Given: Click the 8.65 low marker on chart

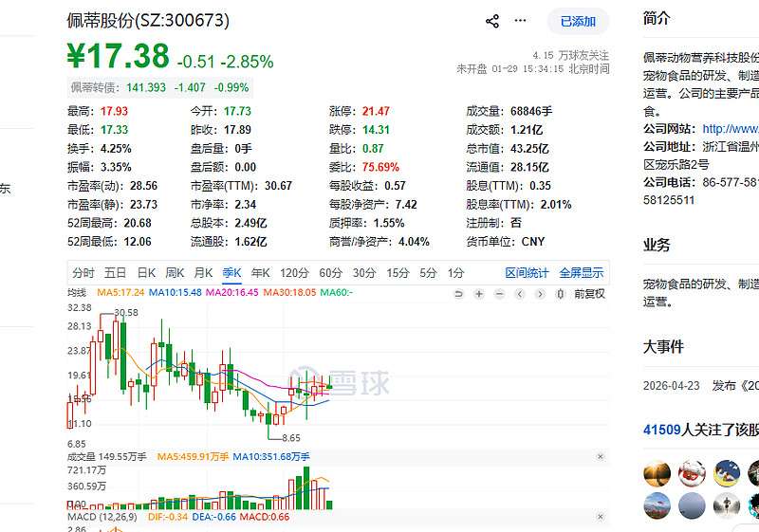Looking at the screenshot, I should pyautogui.click(x=291, y=438).
